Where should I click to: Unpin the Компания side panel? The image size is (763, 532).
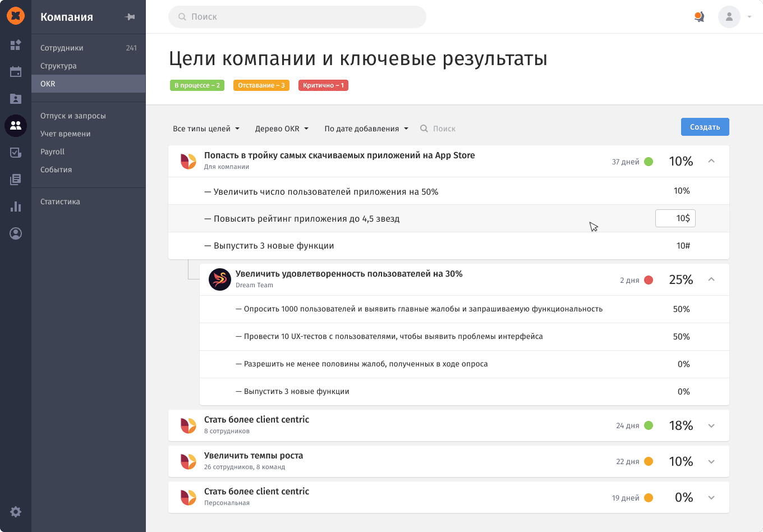coord(130,17)
